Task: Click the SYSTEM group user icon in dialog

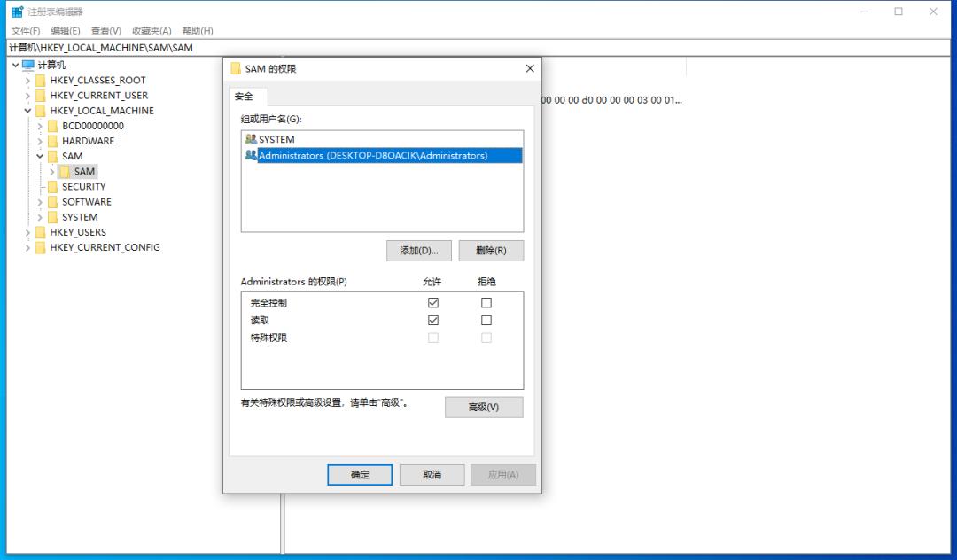Action: coord(251,139)
